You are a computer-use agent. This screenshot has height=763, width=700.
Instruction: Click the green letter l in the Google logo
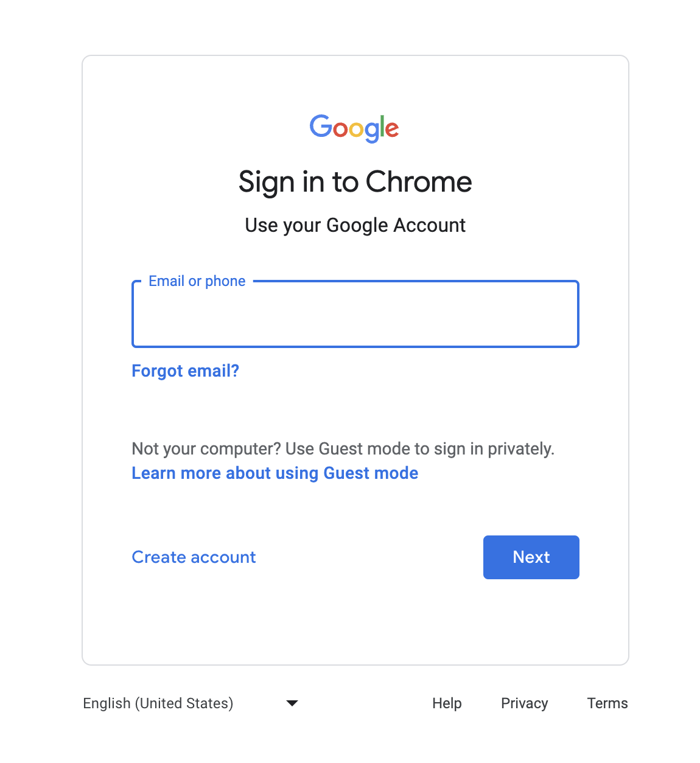383,125
